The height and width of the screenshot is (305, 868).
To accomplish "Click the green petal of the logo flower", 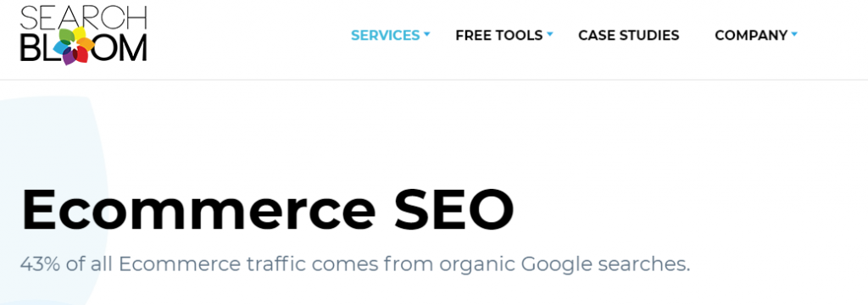I will [x=66, y=35].
